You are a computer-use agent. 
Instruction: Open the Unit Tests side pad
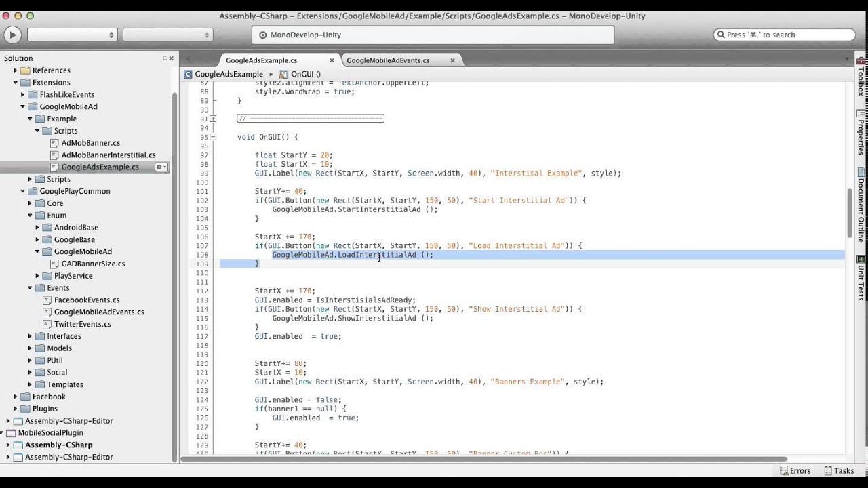point(861,278)
